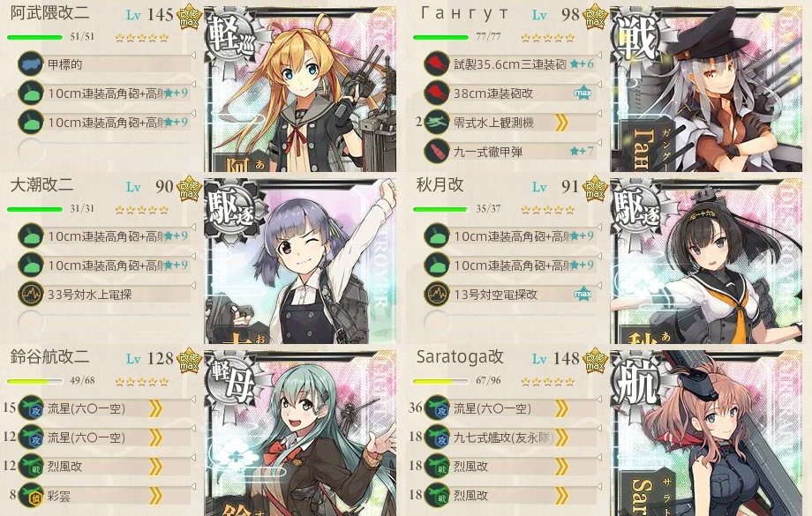This screenshot has width=812, height=516.
Task: Select the 烈風改 equipment row on 鈴谷航改二
Action: [105, 467]
